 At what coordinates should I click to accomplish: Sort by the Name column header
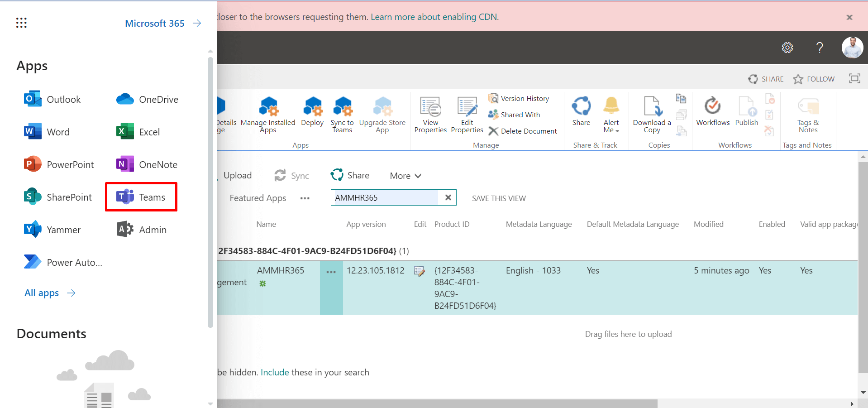(x=266, y=224)
